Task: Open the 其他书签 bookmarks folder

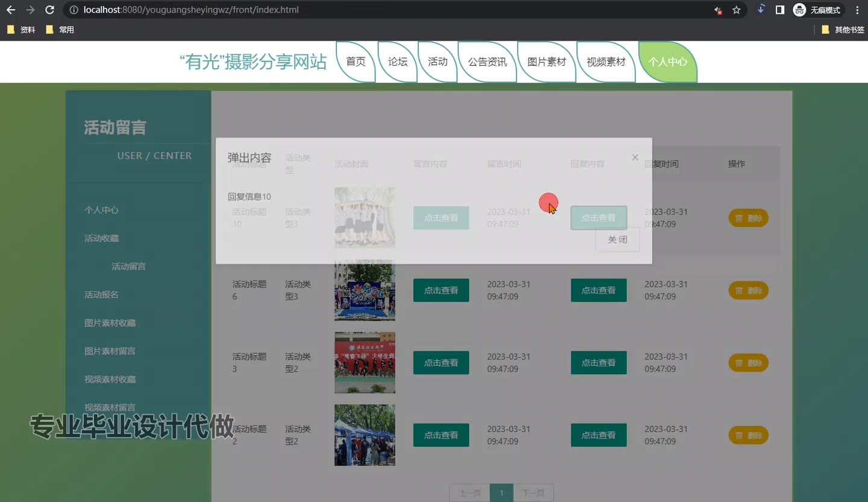Action: tap(843, 30)
